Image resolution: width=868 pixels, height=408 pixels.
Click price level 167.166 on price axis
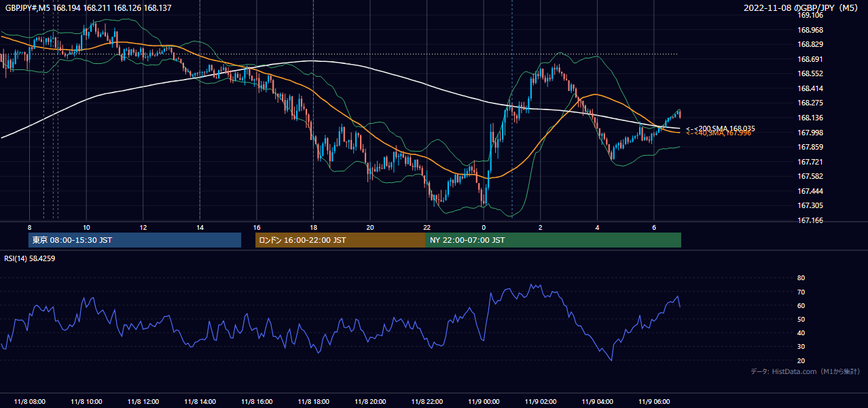click(x=810, y=220)
